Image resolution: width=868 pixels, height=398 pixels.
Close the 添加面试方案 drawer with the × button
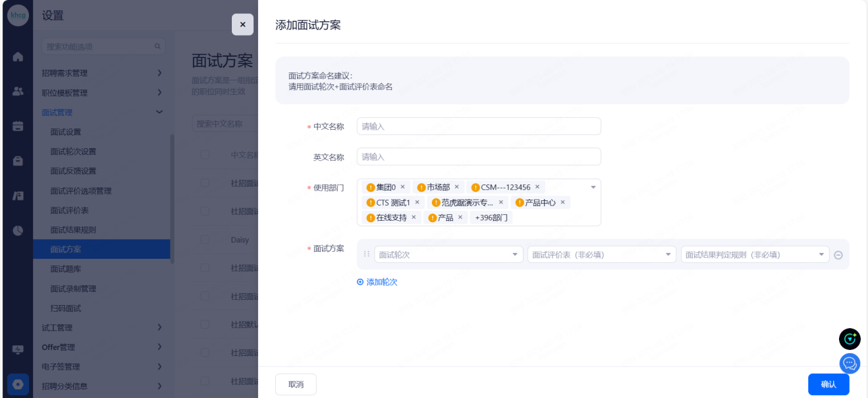point(242,24)
